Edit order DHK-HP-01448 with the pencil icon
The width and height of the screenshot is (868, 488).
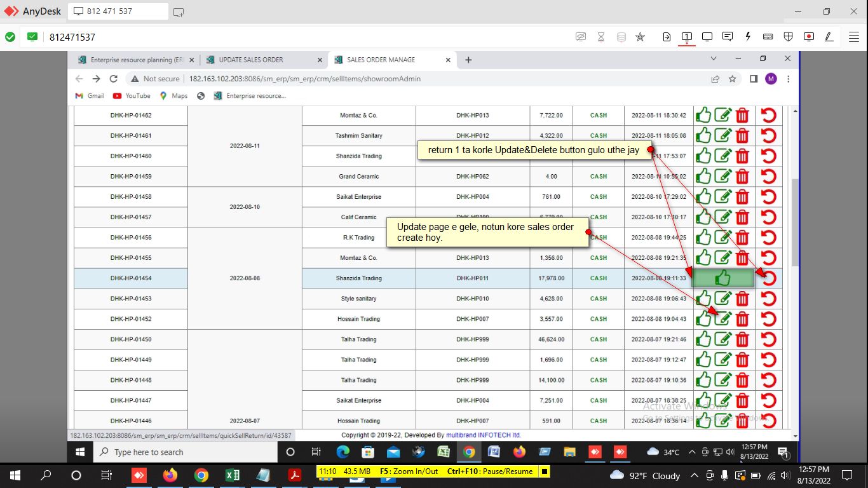point(723,380)
